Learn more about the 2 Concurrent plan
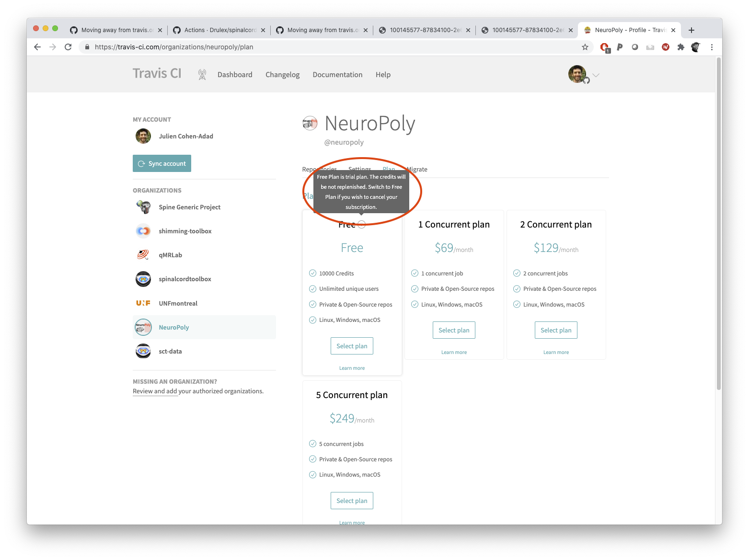 [556, 352]
